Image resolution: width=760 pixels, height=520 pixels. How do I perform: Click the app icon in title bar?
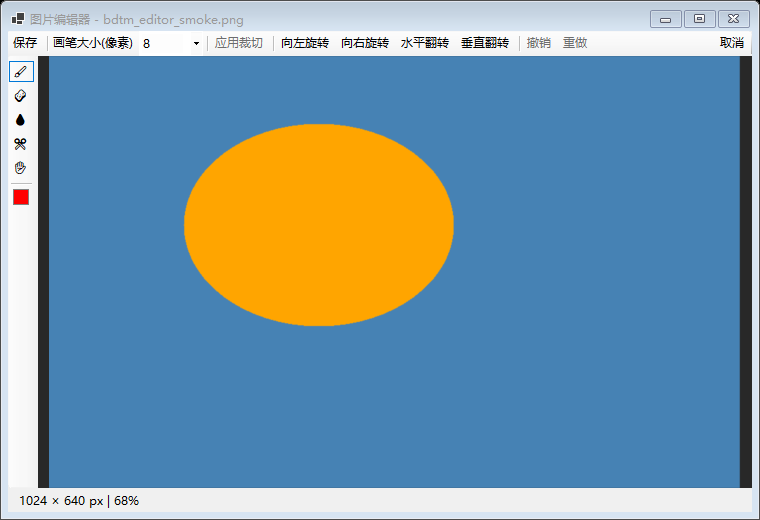click(x=18, y=19)
